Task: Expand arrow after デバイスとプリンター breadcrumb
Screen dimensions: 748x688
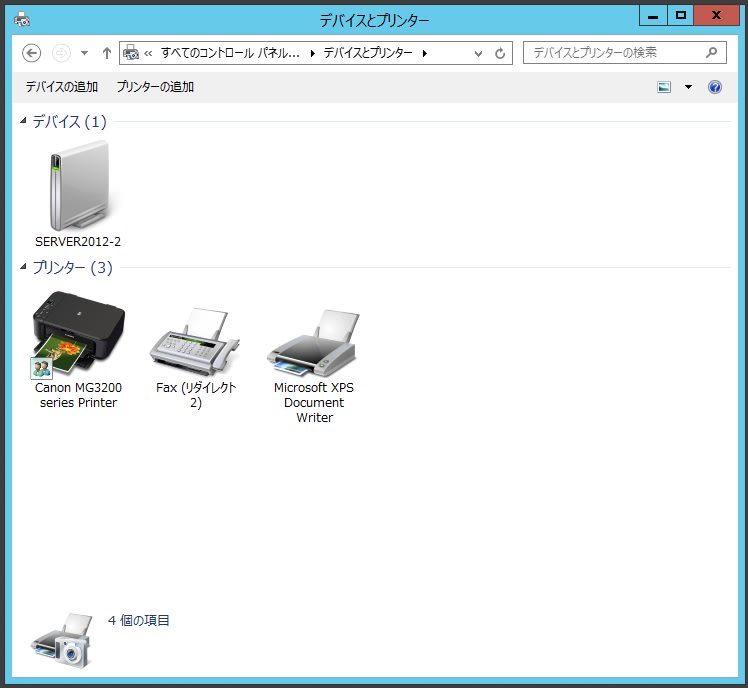Action: [x=424, y=53]
